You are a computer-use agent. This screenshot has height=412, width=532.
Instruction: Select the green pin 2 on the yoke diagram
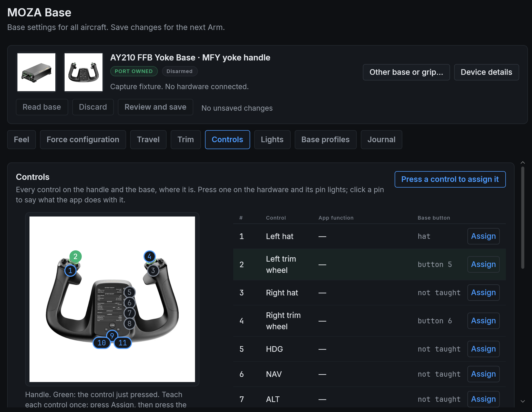pyautogui.click(x=75, y=256)
